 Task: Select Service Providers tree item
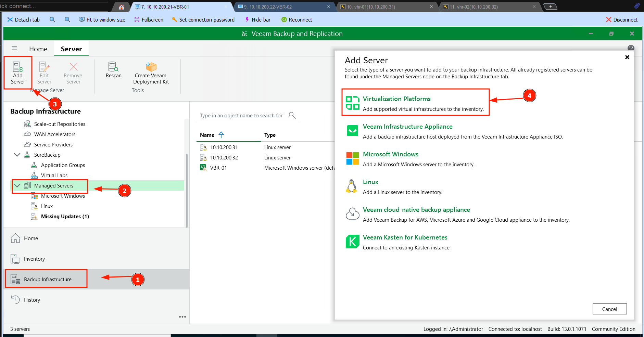[53, 144]
